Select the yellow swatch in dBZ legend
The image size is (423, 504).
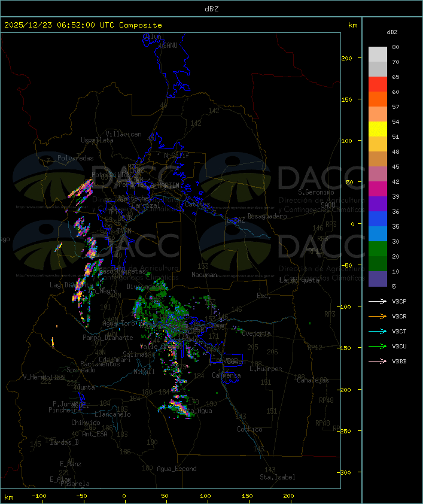(378, 129)
